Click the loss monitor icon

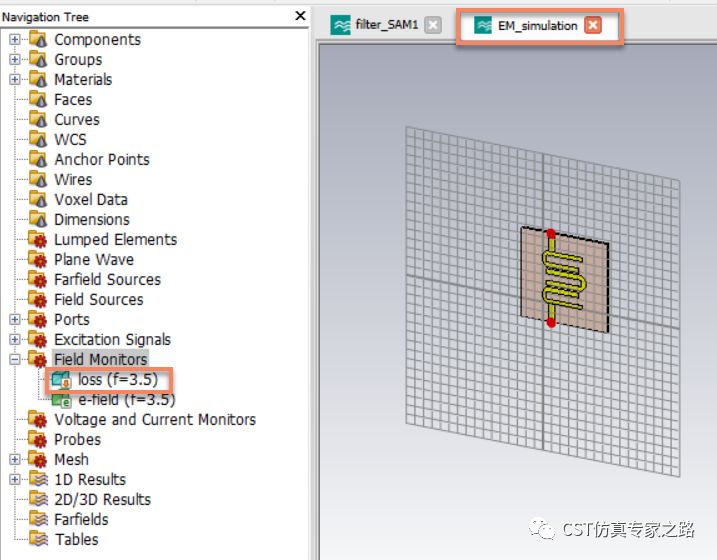coord(61,380)
